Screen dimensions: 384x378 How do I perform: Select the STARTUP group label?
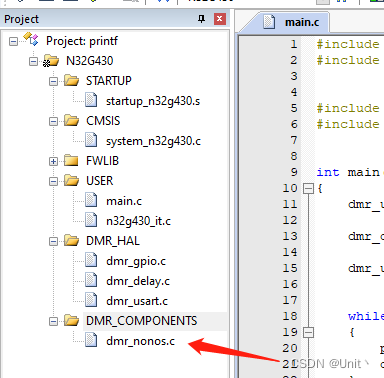pyautogui.click(x=109, y=81)
